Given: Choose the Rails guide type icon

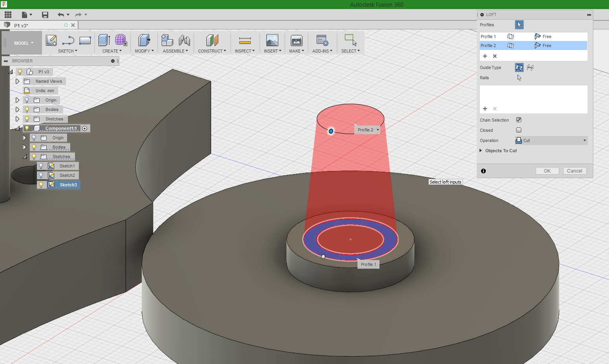Looking at the screenshot, I should [x=519, y=67].
